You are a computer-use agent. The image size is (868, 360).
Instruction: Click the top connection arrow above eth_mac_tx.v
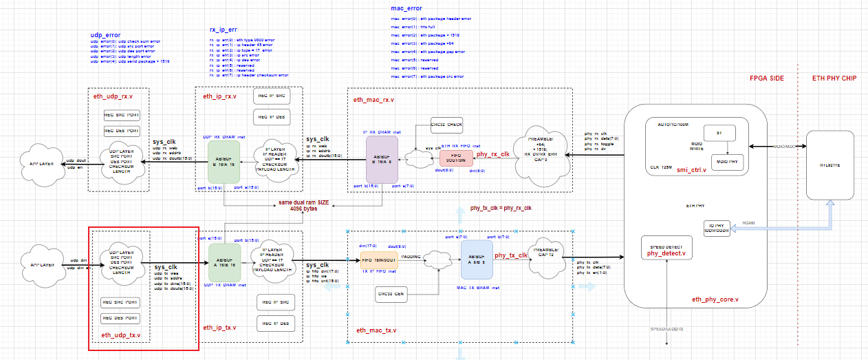click(459, 213)
